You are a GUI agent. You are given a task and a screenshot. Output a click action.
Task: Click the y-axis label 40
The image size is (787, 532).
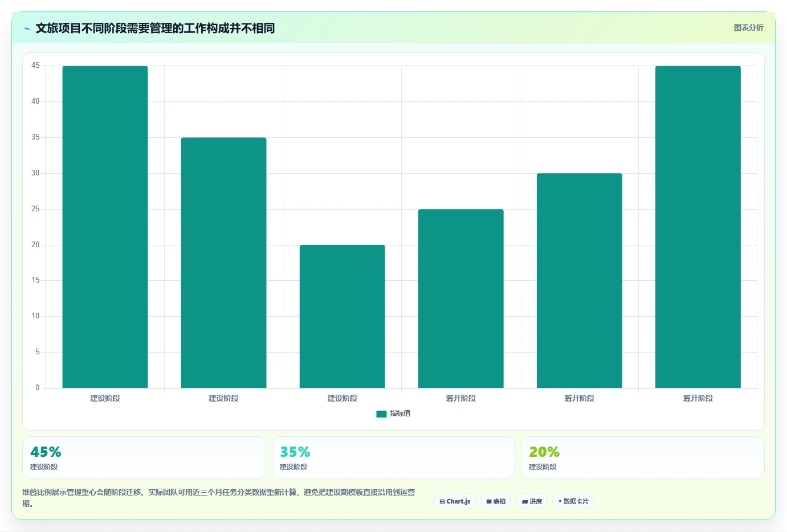tap(35, 101)
